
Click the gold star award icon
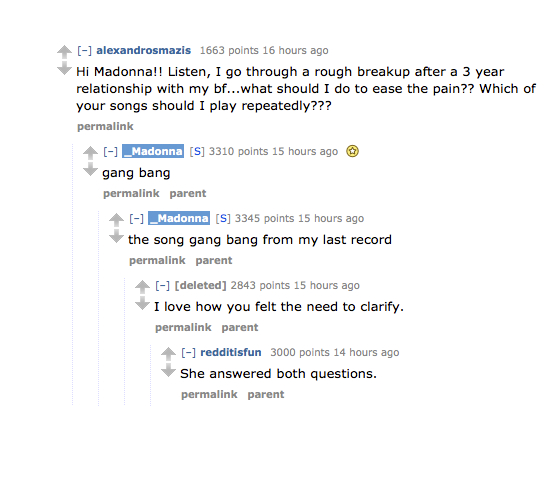click(x=352, y=151)
